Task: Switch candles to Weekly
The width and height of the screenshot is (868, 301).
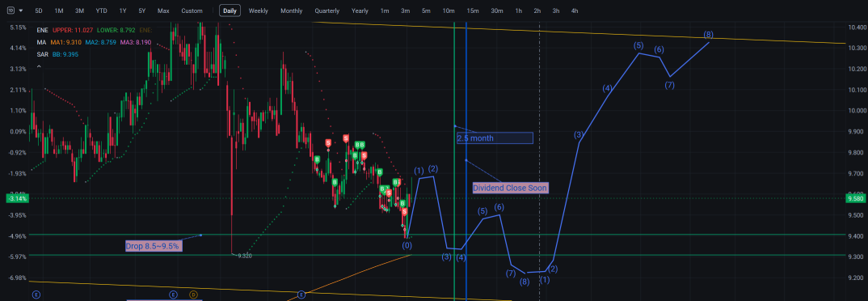Action: pyautogui.click(x=259, y=11)
